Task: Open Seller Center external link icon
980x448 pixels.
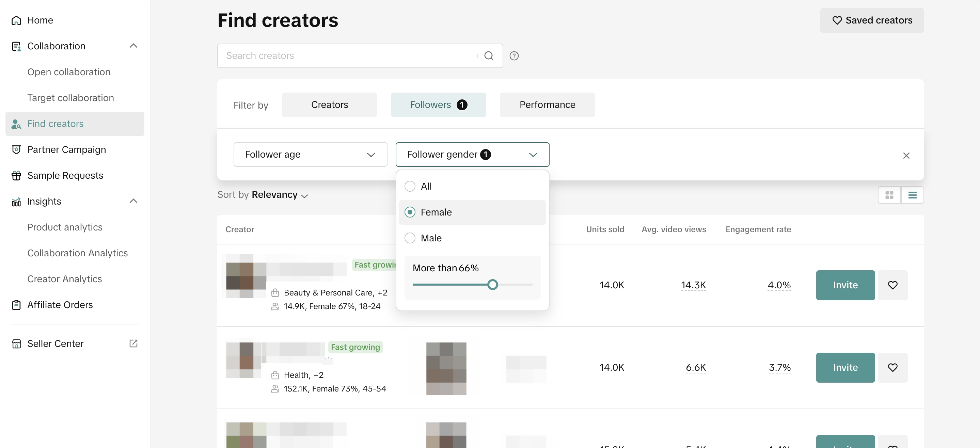Action: pos(133,343)
